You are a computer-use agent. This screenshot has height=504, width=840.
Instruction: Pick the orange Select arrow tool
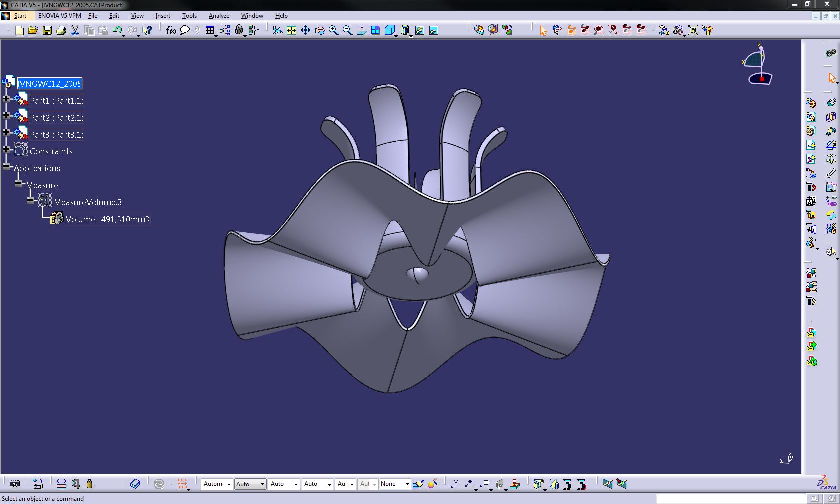point(543,31)
